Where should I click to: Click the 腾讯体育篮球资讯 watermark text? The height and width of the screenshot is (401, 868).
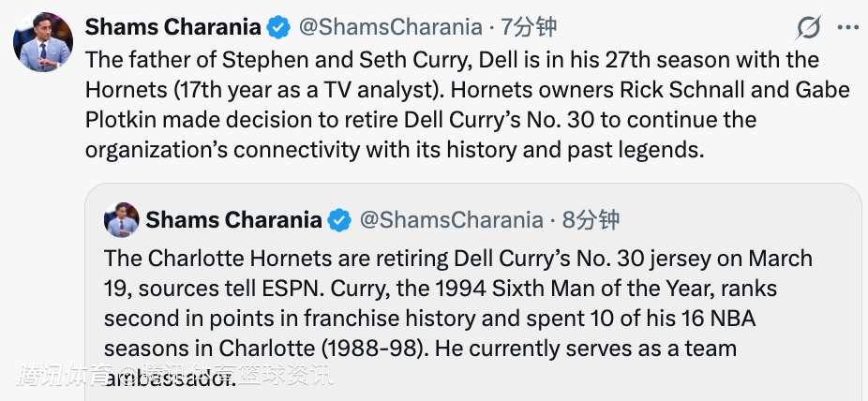(174, 377)
